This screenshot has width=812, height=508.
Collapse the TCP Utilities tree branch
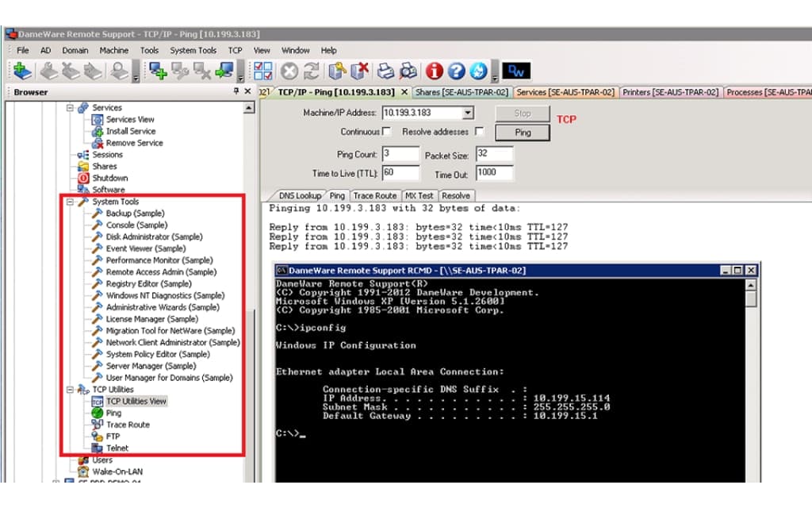[x=70, y=389]
